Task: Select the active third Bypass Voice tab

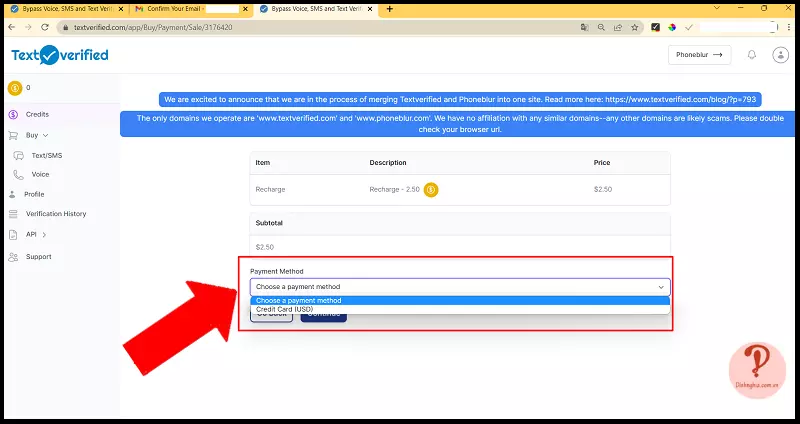Action: point(316,9)
